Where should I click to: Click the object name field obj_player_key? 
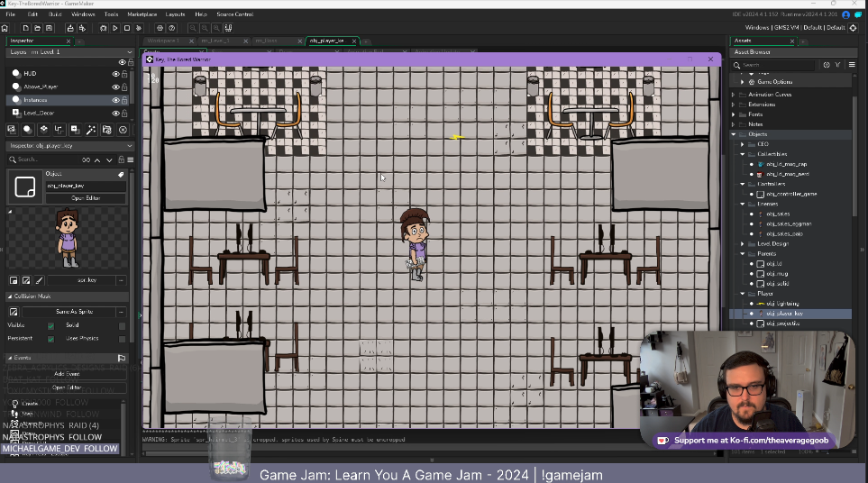(86, 186)
